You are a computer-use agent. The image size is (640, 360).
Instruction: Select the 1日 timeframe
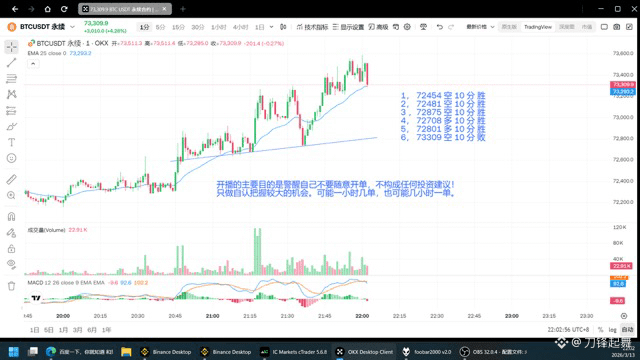pos(260,27)
